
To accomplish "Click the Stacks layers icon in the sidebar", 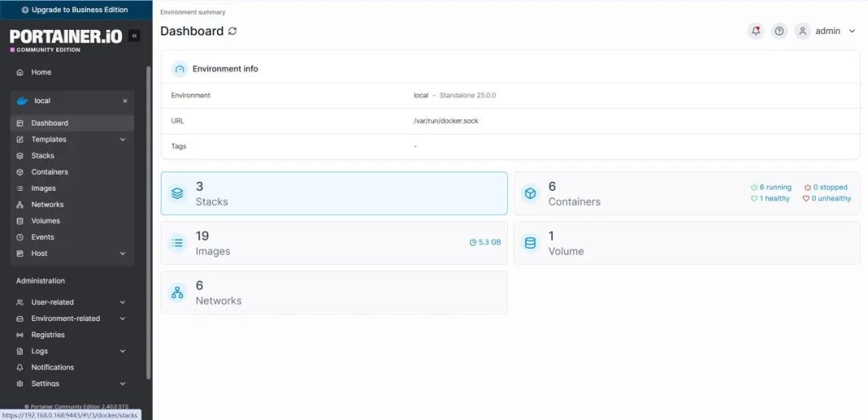I will click(x=20, y=156).
